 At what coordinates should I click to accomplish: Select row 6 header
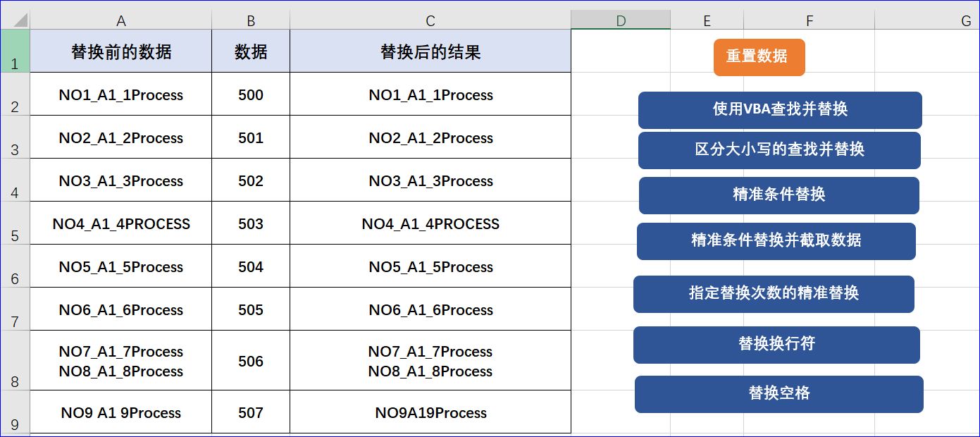[x=15, y=266]
